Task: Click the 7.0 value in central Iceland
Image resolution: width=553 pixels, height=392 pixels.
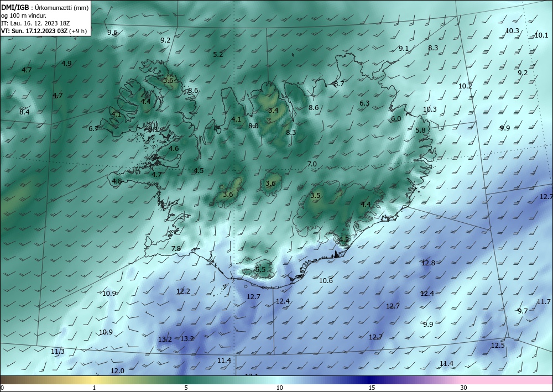Action: [312, 164]
